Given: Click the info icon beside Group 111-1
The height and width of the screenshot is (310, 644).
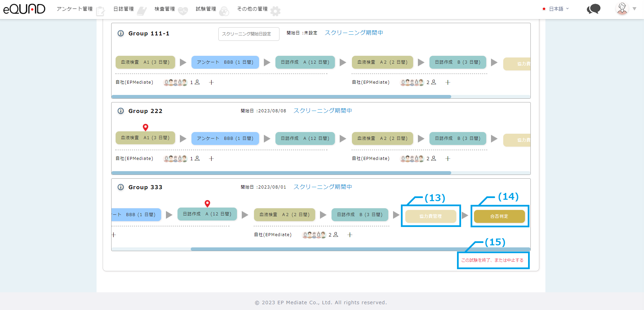Looking at the screenshot, I should click(120, 33).
